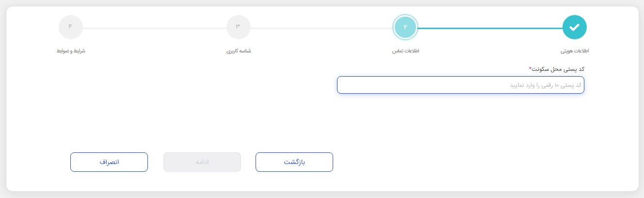The height and width of the screenshot is (198, 644).
Task: Click the disabled ادامه button
Action: pyautogui.click(x=202, y=162)
